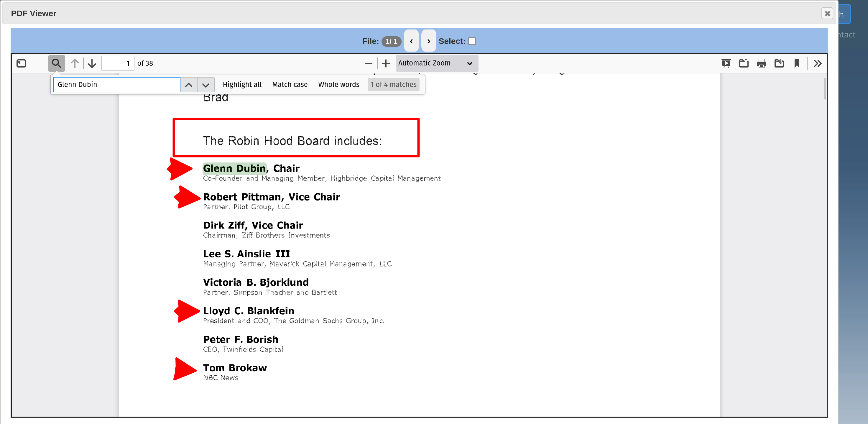Jump to previous search match

tap(189, 85)
